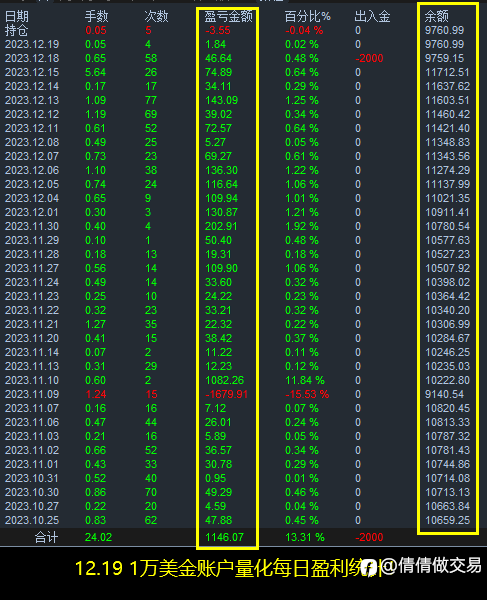Click the 日期 column header
The height and width of the screenshot is (600, 487).
tap(16, 16)
